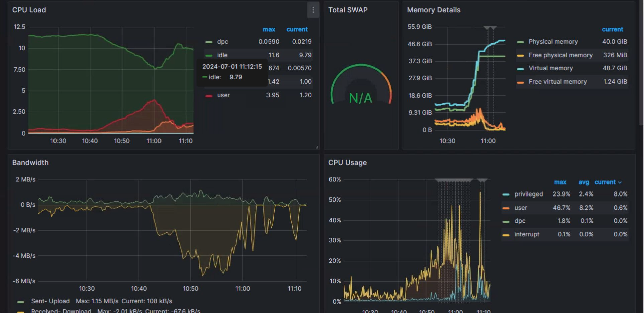644x313 pixels.
Task: Toggle interrupt series in CPU Usage legend
Action: 527,234
